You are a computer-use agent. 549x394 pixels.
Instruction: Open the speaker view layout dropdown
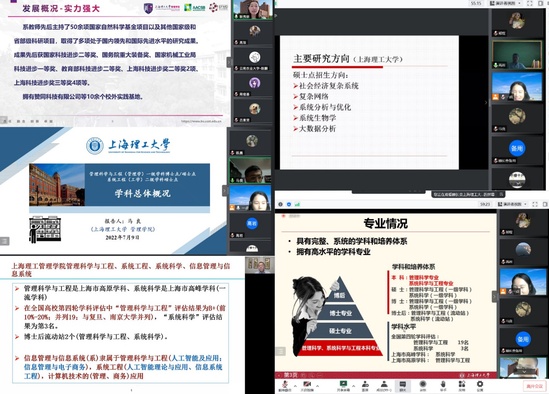coord(512,204)
